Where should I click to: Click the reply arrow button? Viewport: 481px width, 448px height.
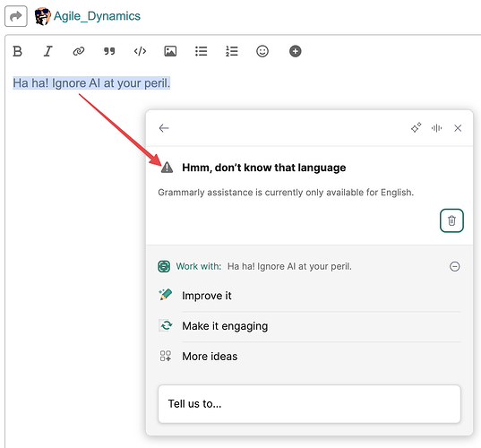(16, 16)
